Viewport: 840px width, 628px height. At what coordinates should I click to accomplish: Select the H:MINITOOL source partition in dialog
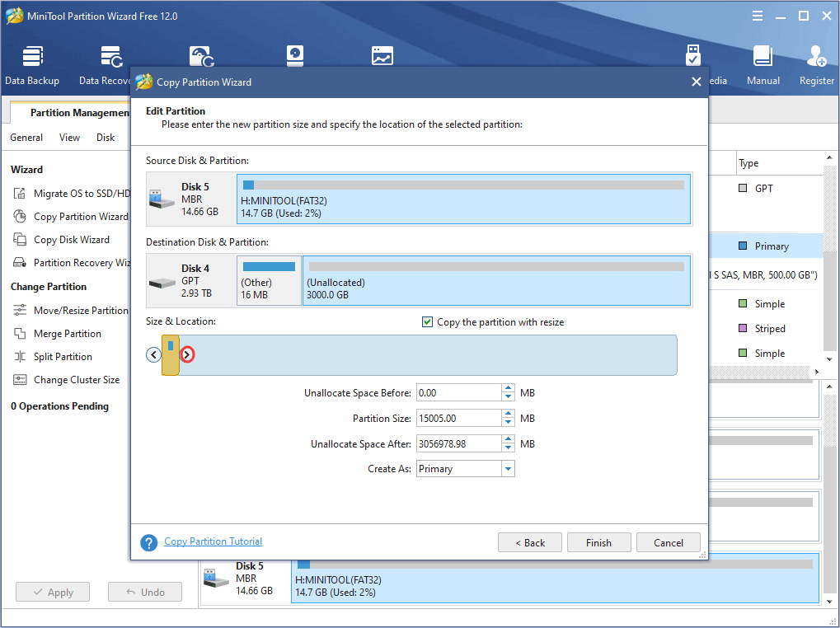[x=464, y=199]
